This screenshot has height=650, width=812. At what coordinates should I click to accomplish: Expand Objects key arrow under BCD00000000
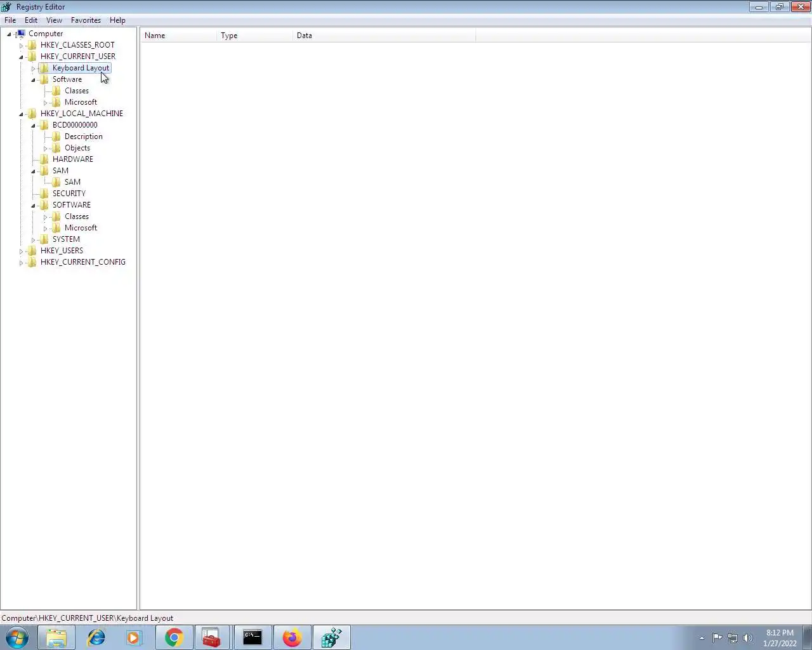point(45,149)
